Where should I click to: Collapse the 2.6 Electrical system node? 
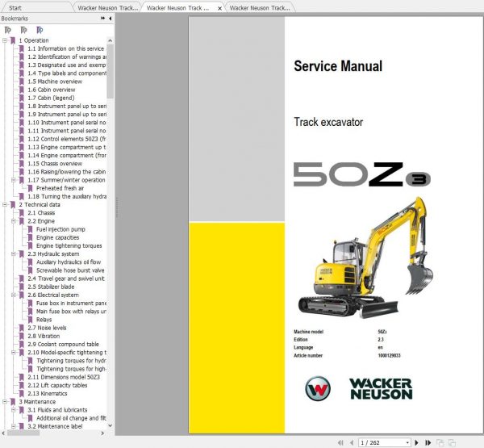pos(13,295)
